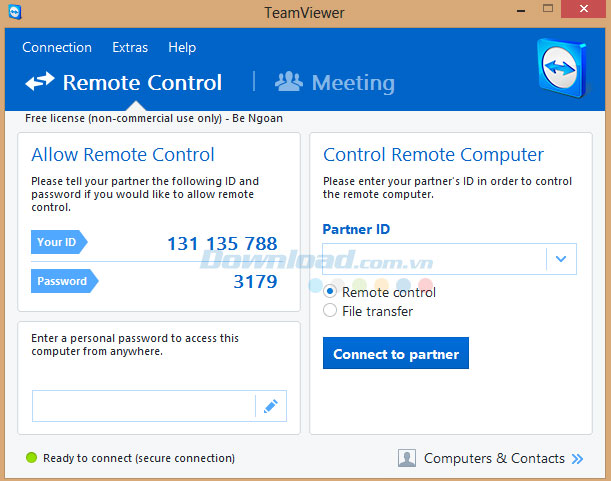Screen dimensions: 611x481
Task: Click the double-arrow icon beside Remote Control
Action: tap(40, 82)
